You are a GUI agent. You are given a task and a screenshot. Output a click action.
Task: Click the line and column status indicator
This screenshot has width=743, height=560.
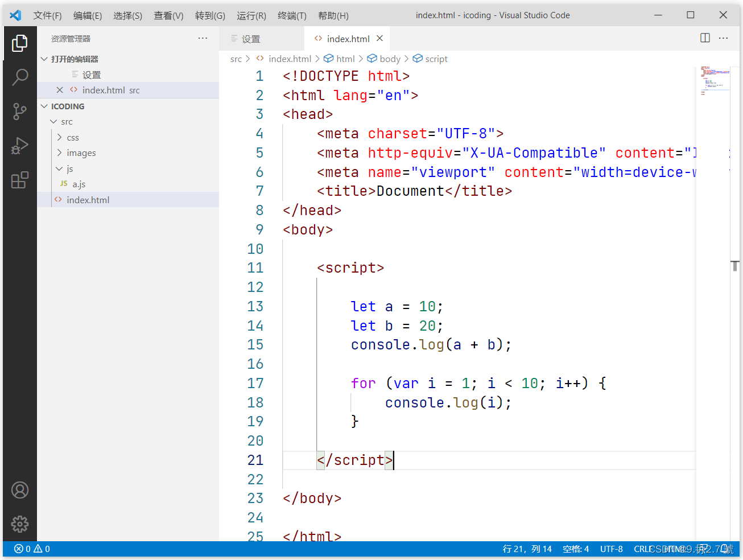tap(527, 549)
